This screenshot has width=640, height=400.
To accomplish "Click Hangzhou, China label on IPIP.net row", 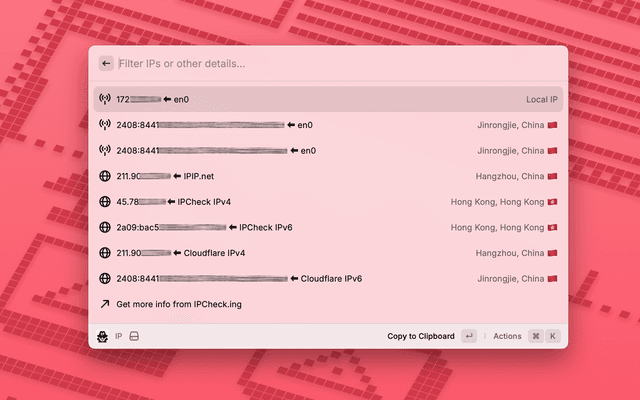I will click(509, 176).
